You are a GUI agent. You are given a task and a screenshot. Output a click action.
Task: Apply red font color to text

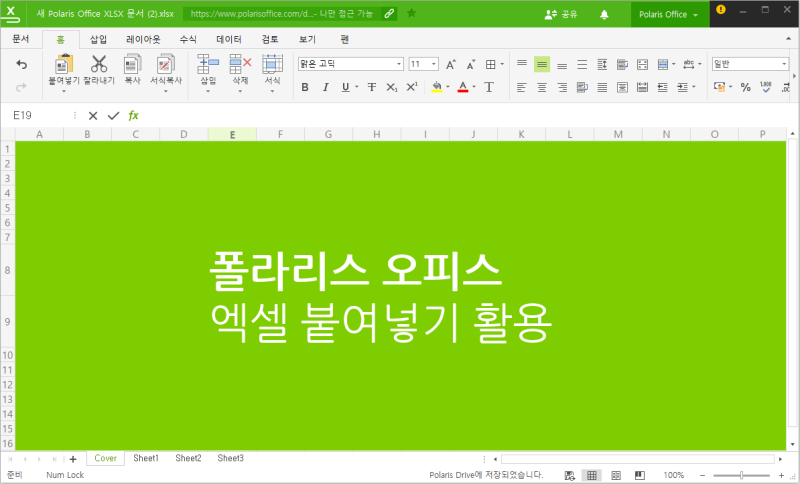[x=463, y=87]
